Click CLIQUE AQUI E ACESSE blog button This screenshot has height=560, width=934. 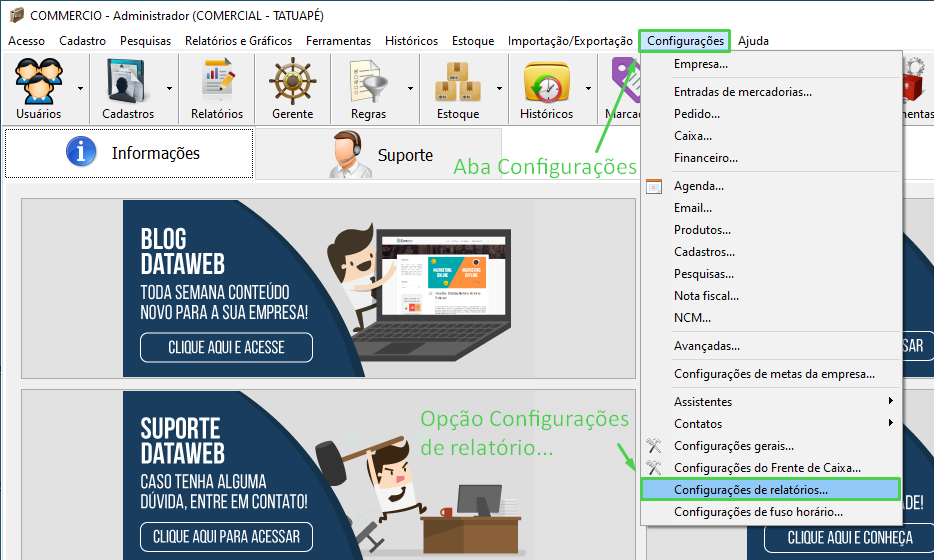[226, 347]
